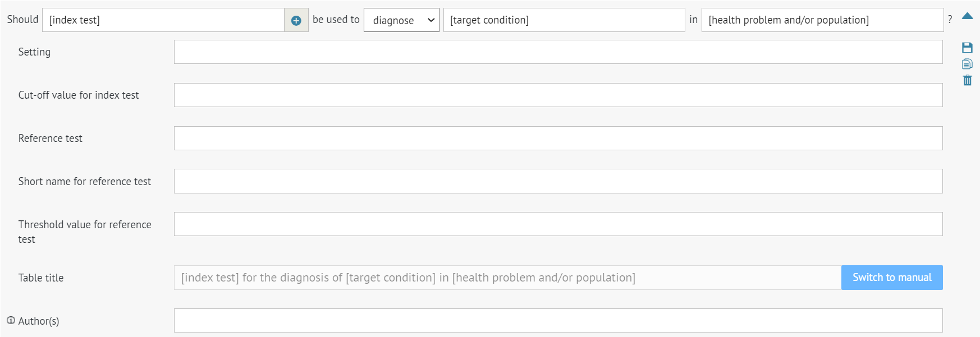Image resolution: width=980 pixels, height=337 pixels.
Task: Click Switch to manual for the table title
Action: pos(891,277)
